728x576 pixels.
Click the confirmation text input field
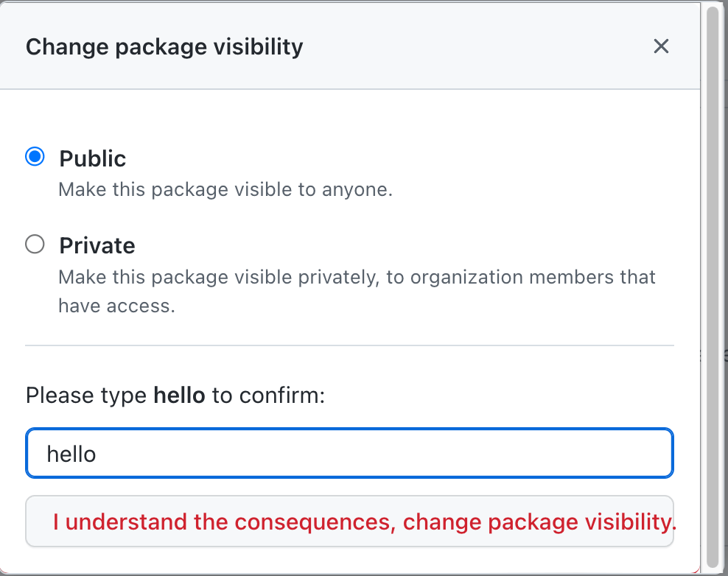pos(350,453)
